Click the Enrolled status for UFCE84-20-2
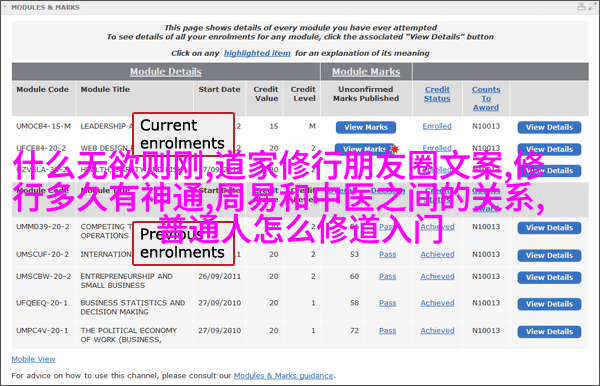600x386 pixels. click(437, 148)
